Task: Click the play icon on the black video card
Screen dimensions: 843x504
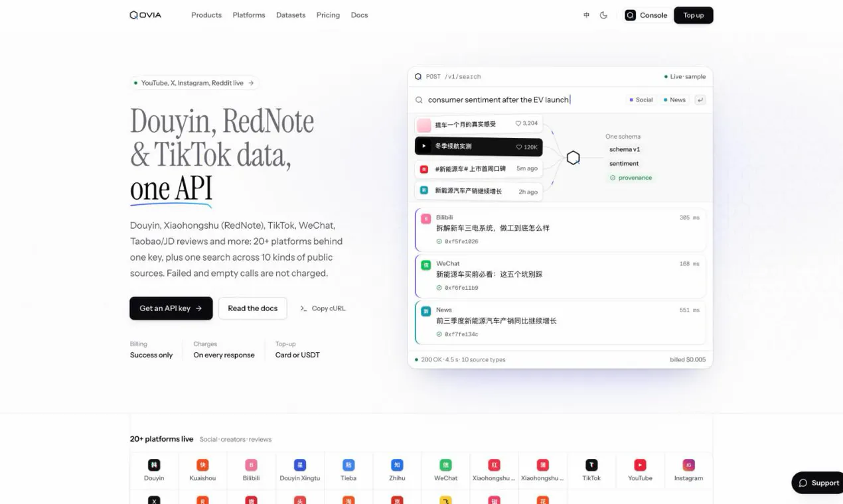Action: pos(424,147)
